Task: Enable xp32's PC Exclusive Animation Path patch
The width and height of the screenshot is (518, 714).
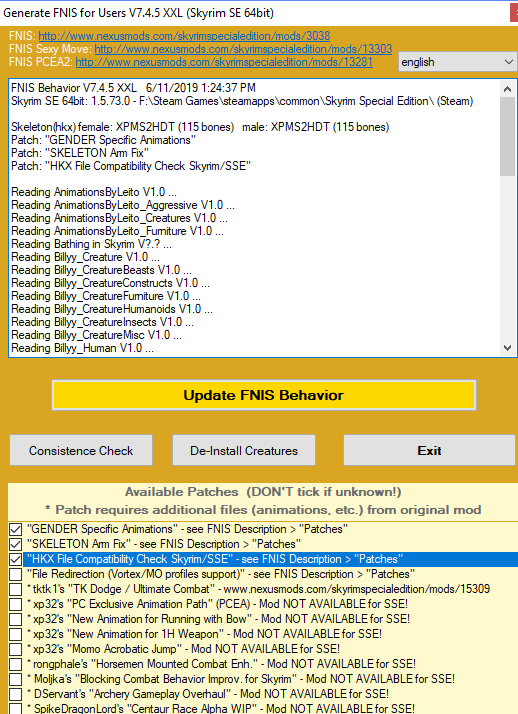Action: tap(15, 604)
